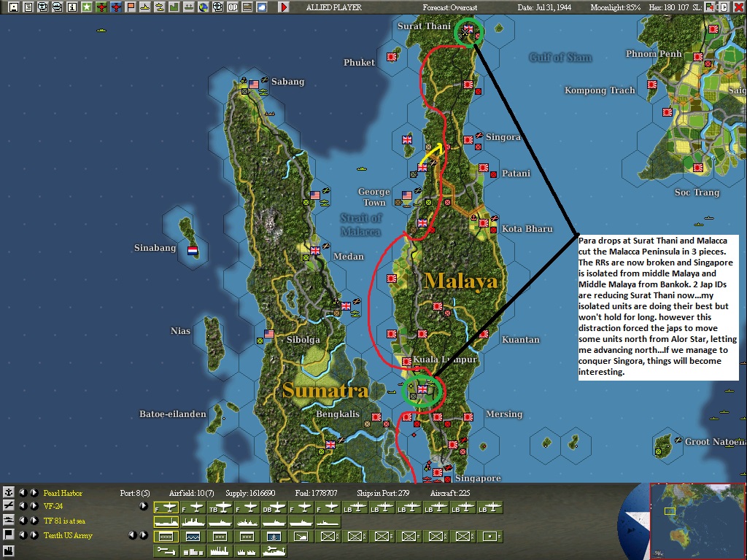Click the orange flag toolbar icon

coord(130,7)
